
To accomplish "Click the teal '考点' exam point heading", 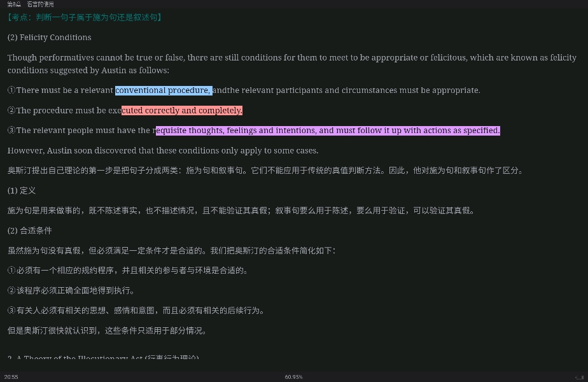I will pos(86,17).
